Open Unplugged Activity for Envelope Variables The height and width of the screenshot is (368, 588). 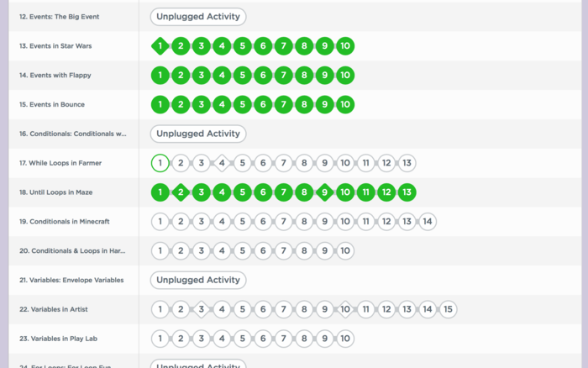pos(198,280)
